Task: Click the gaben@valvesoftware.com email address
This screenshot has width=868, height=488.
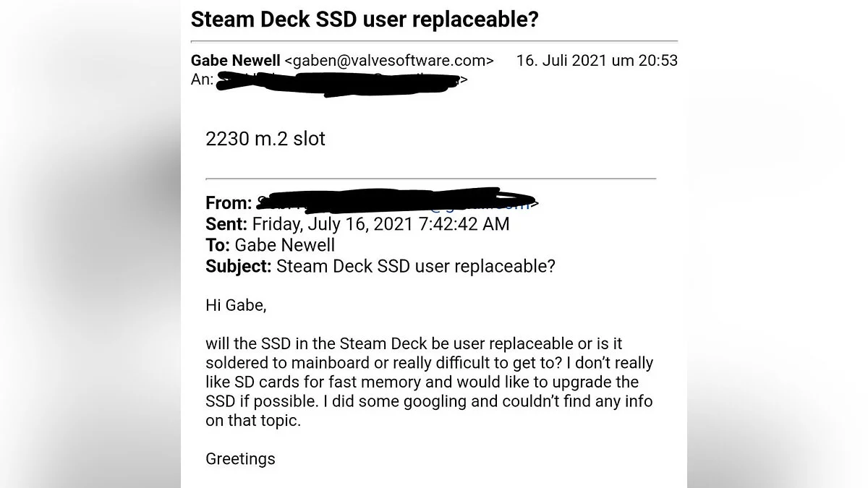Action: 389,61
